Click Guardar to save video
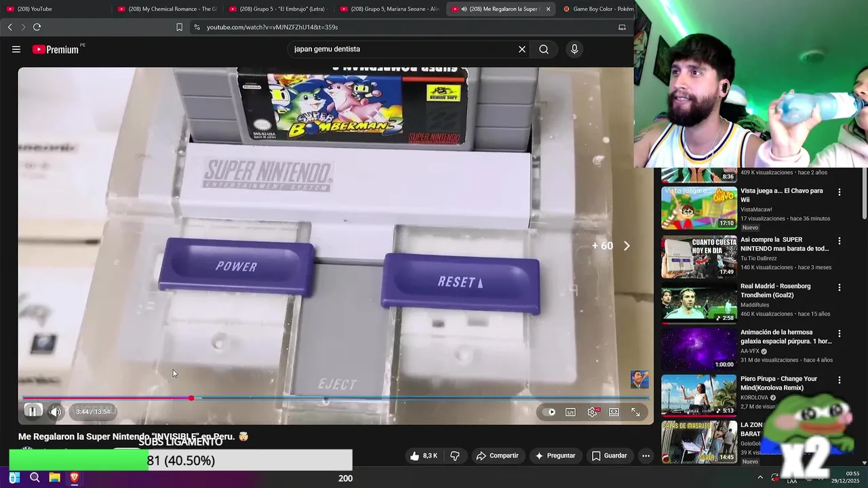 (x=609, y=455)
